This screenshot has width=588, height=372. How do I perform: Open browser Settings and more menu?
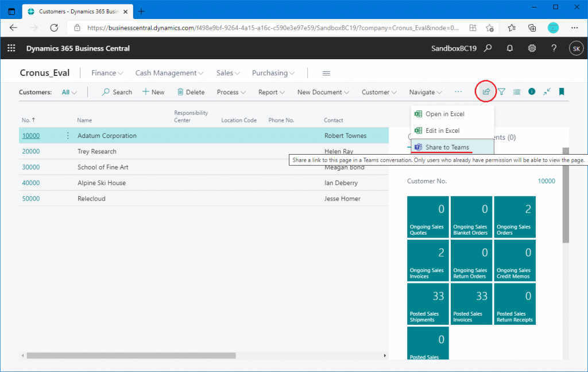click(x=574, y=28)
